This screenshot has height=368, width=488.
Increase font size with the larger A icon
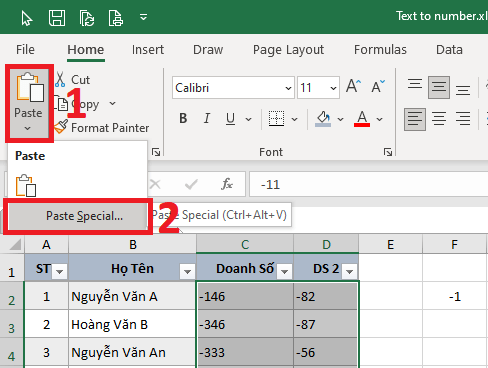(353, 87)
